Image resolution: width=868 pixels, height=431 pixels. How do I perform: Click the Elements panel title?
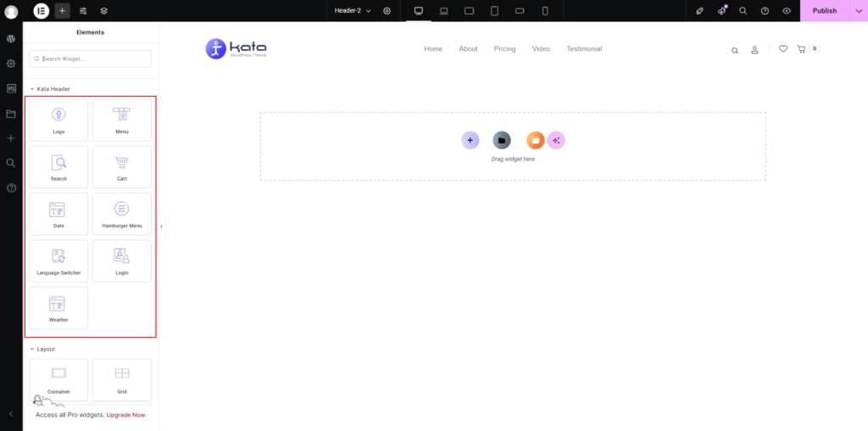90,32
